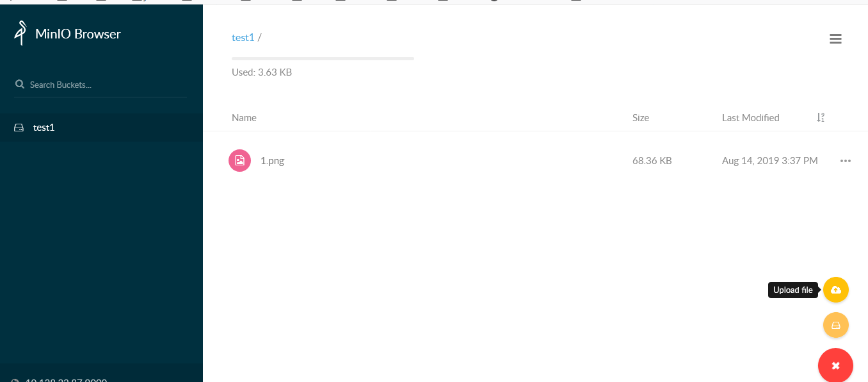Expand the three-dot actions menu for 1.png
Screen dimensions: 868x382
[845, 161]
